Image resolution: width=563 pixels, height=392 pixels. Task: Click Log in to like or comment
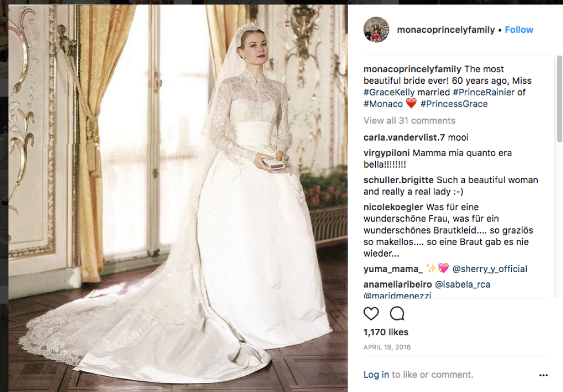click(x=376, y=375)
